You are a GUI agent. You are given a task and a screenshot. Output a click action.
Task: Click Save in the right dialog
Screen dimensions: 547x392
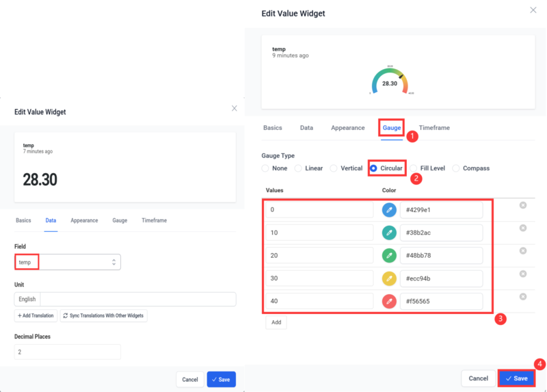click(516, 378)
